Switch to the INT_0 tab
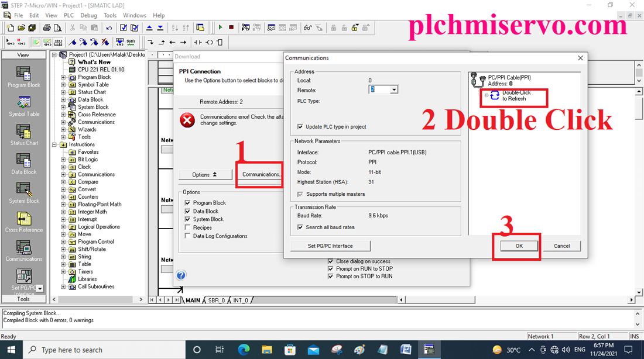The image size is (644, 359). [241, 301]
